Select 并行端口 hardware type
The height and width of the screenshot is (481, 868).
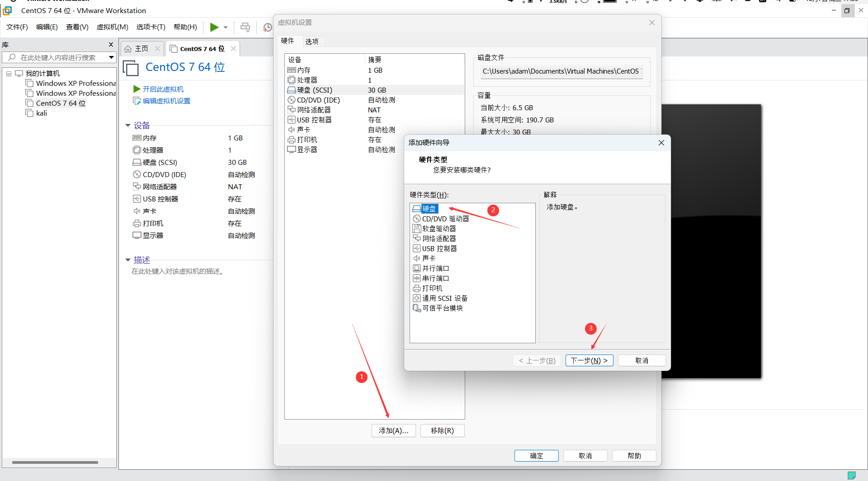point(431,268)
